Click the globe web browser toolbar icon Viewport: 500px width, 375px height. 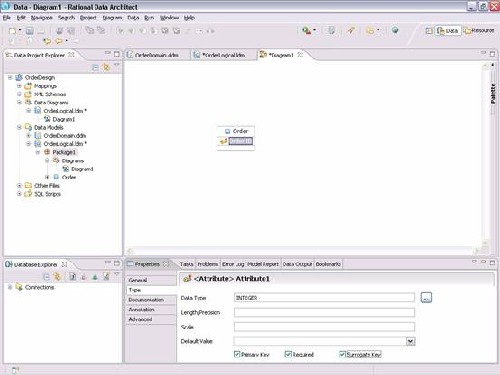(395, 30)
